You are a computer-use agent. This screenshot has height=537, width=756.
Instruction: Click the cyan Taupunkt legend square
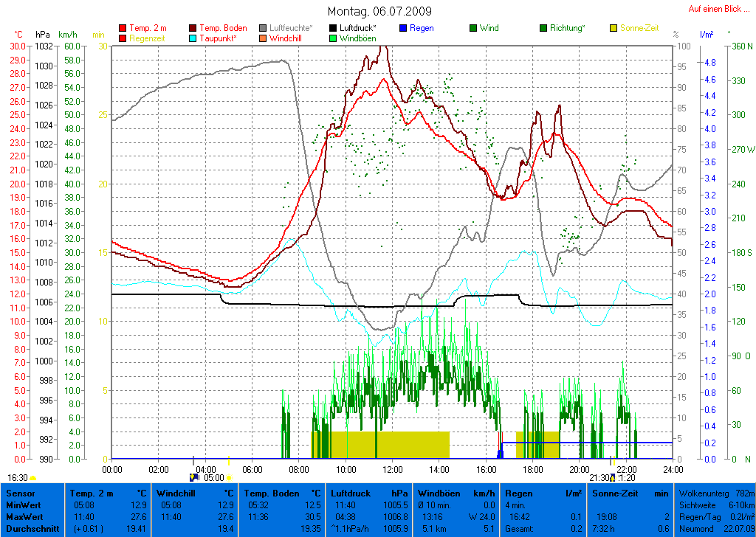pos(193,38)
